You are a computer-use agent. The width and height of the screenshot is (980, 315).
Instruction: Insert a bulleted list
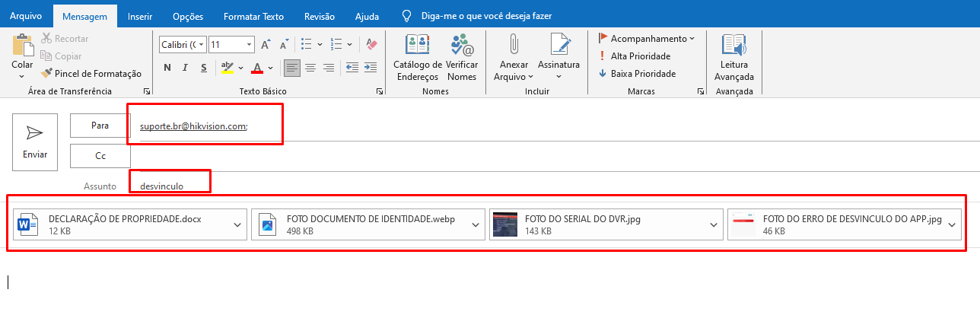click(307, 45)
